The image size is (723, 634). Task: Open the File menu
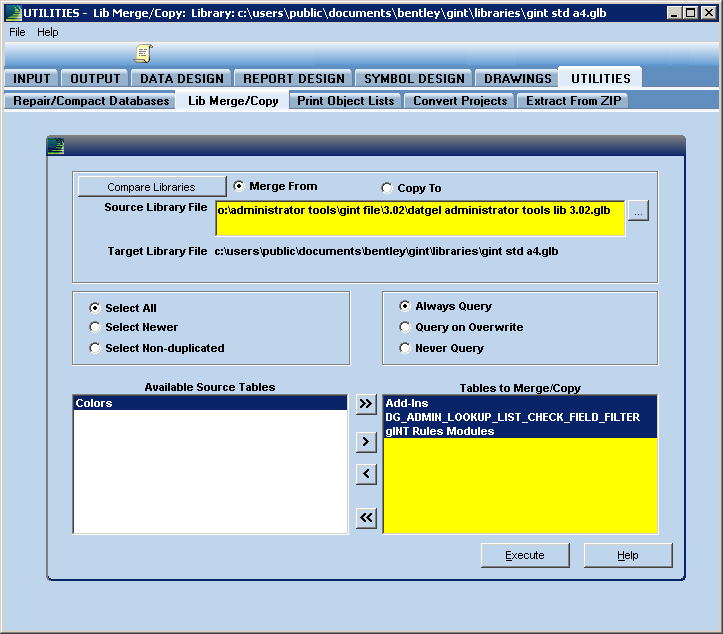17,32
